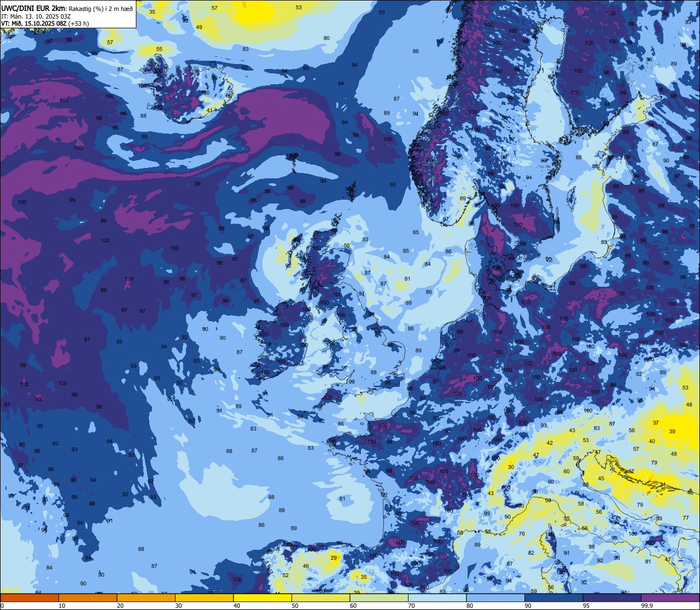Screen dimensions: 700x610
Task: Click the '99.9' label on the legend scale
Action: pos(647,606)
